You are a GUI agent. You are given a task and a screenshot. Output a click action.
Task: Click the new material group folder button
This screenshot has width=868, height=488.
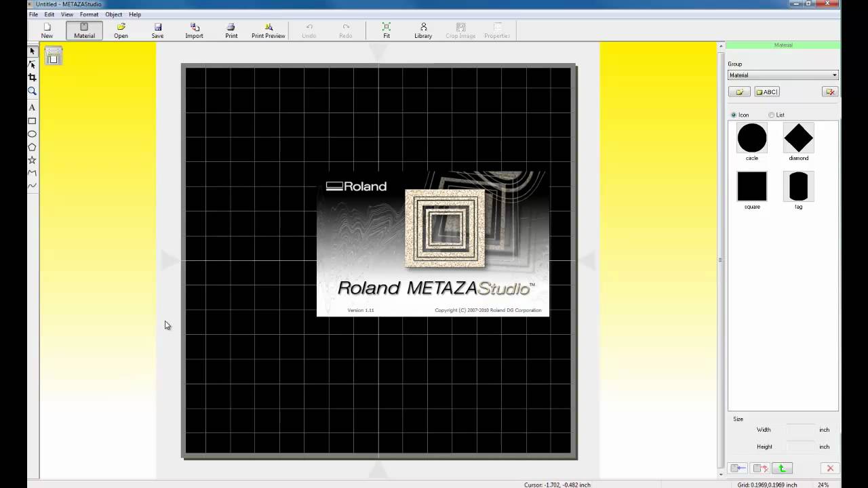coord(739,91)
